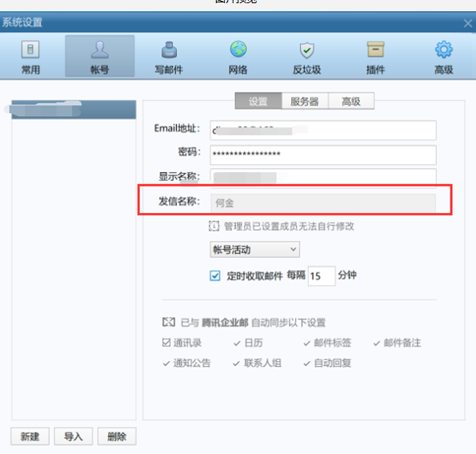Open the 写邮件 compose settings icon

coord(169,50)
